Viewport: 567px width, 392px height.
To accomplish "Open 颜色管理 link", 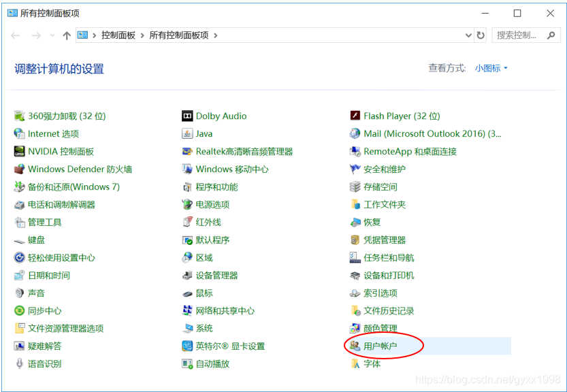I will tap(380, 328).
